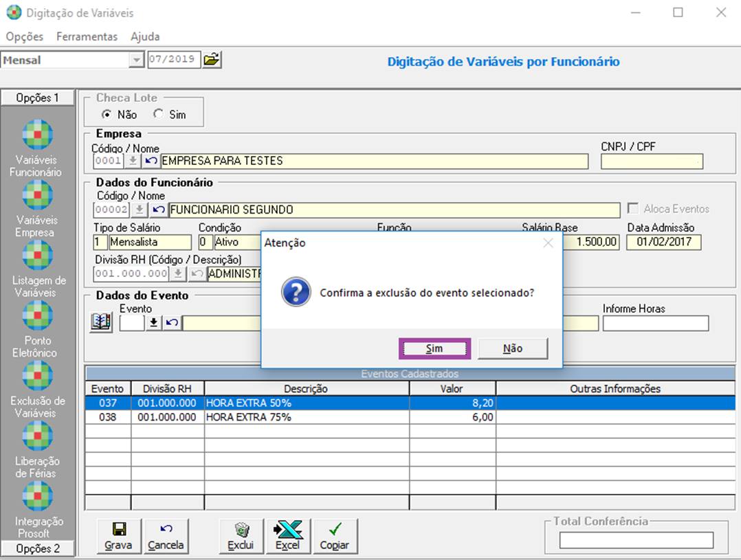Click event code 038 cell

click(x=108, y=417)
